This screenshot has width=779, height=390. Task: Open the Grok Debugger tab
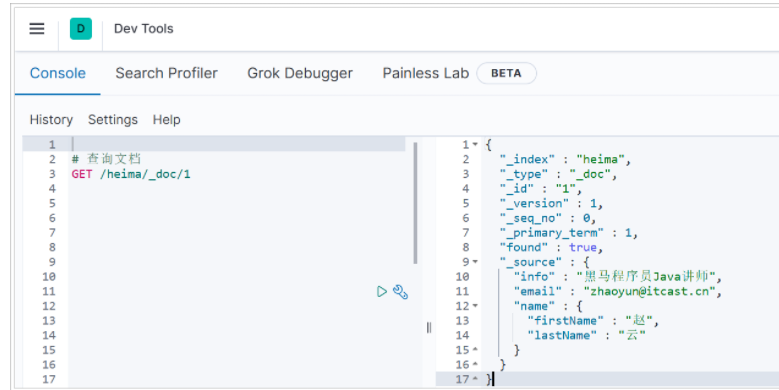tap(300, 73)
